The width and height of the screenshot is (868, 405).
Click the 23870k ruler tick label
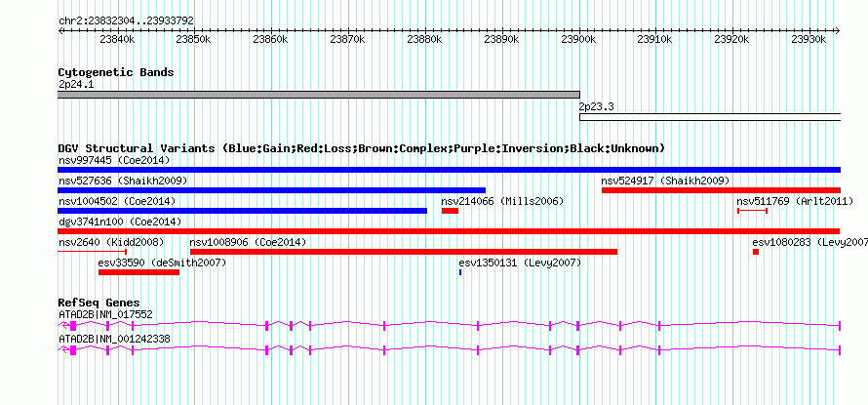(x=347, y=39)
